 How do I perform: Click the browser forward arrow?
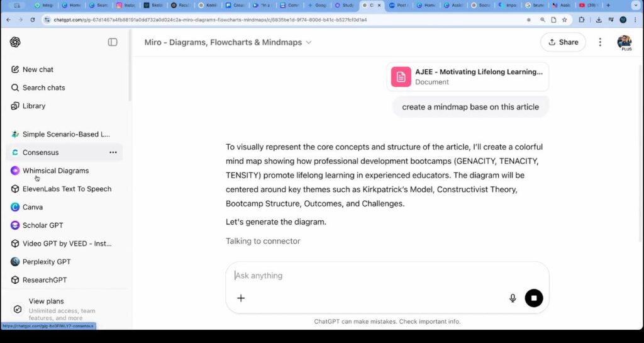point(21,20)
